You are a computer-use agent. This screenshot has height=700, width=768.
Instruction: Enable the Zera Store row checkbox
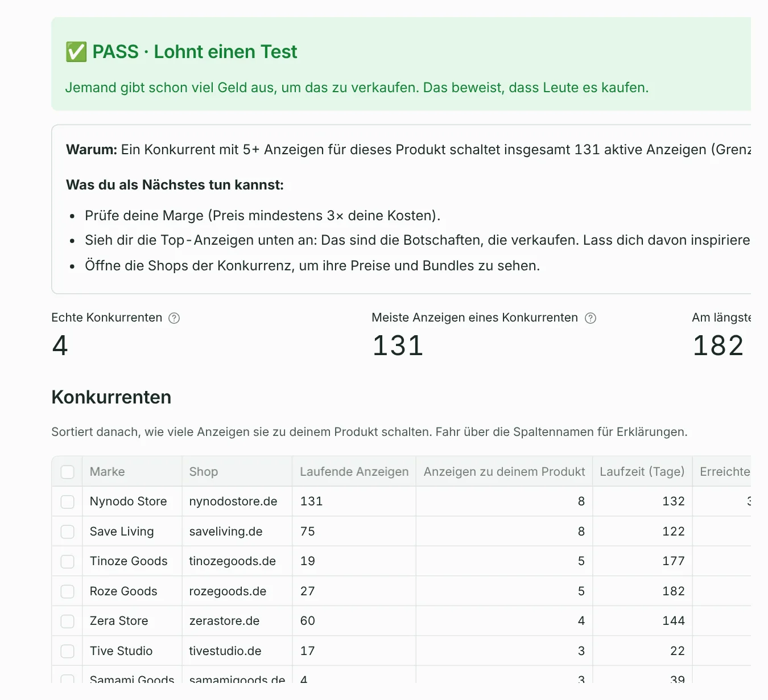tap(68, 621)
